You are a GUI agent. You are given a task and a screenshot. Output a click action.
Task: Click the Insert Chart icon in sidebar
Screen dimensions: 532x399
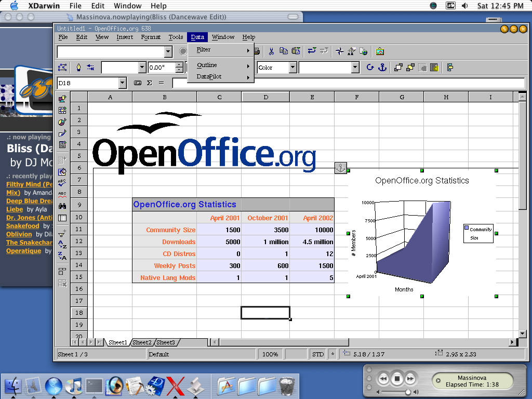coord(62,122)
